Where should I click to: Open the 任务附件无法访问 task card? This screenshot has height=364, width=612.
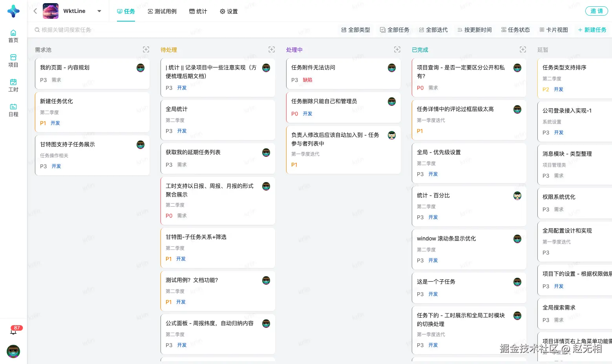tap(343, 74)
